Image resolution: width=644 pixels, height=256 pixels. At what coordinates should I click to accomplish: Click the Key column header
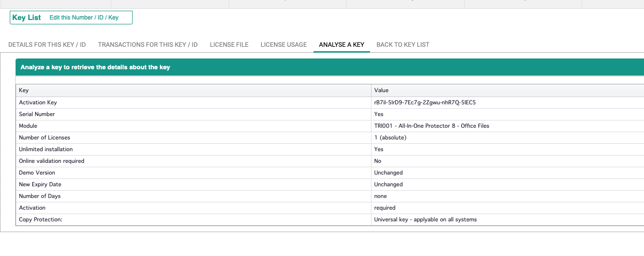coord(24,90)
